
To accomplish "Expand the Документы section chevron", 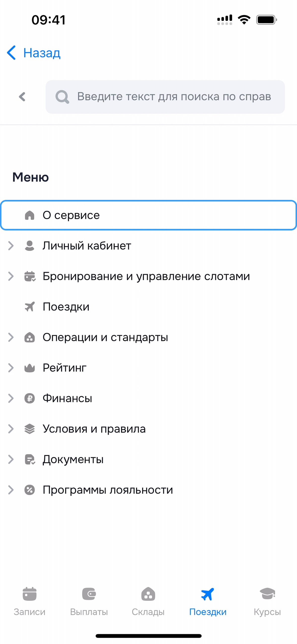I will pyautogui.click(x=11, y=459).
